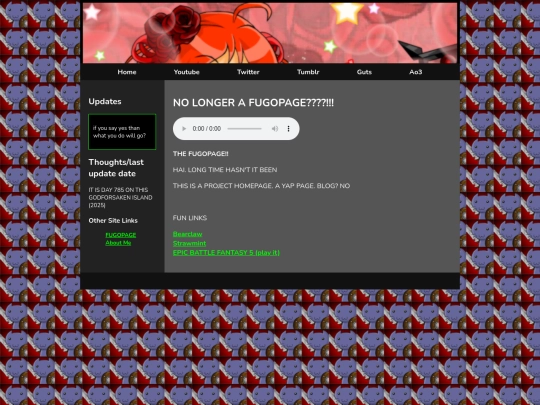Visit the Bearclaw fun link
Screen dimensions: 540x405
click(x=187, y=234)
